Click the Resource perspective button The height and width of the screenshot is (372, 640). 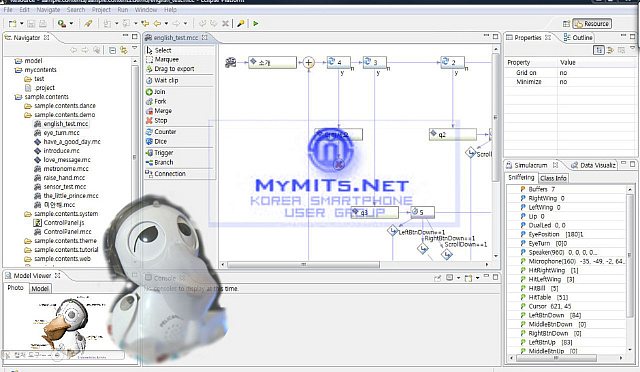click(x=592, y=24)
